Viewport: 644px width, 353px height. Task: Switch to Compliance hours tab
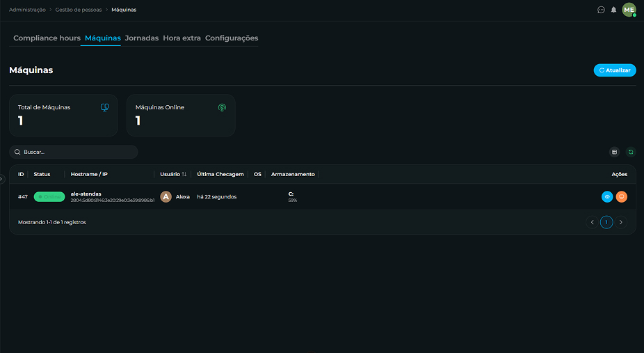47,38
